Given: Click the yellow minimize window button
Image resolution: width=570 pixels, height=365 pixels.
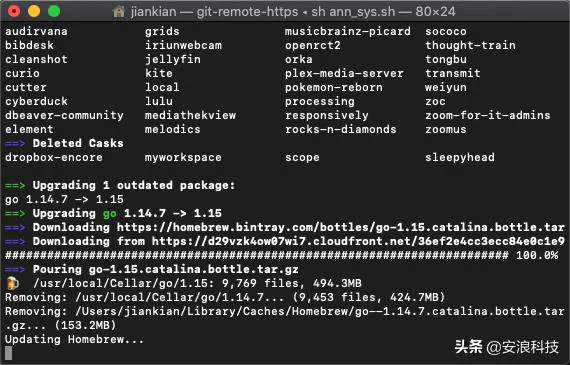Looking at the screenshot, I should pyautogui.click(x=34, y=11).
